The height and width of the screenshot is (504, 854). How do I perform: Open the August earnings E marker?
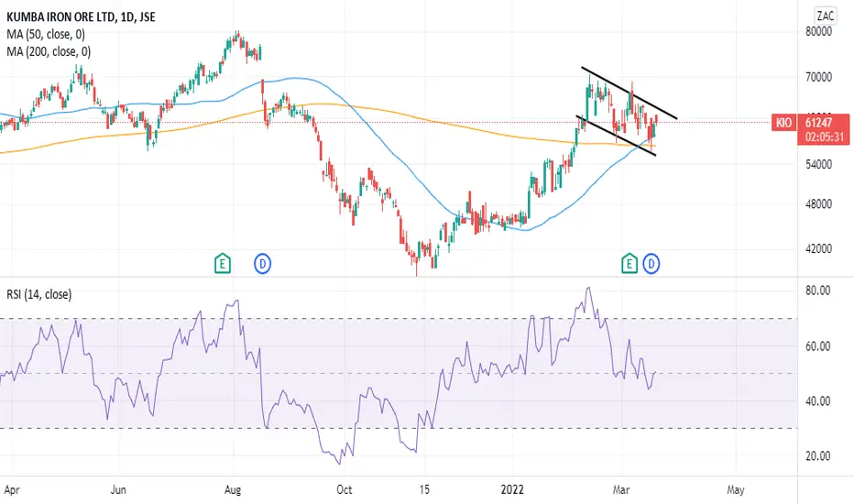pyautogui.click(x=223, y=264)
